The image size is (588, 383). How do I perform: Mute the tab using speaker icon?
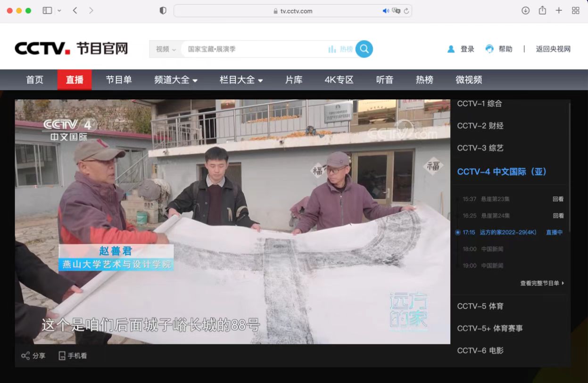[386, 11]
